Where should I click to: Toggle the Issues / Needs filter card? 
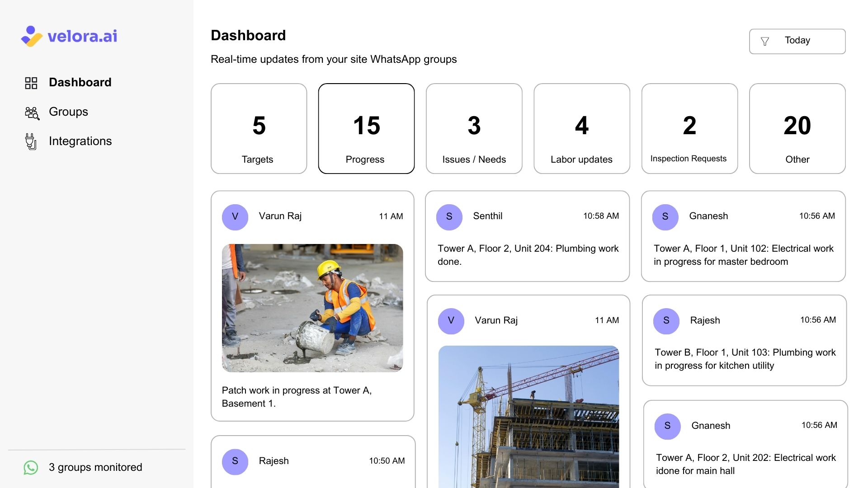tap(474, 128)
